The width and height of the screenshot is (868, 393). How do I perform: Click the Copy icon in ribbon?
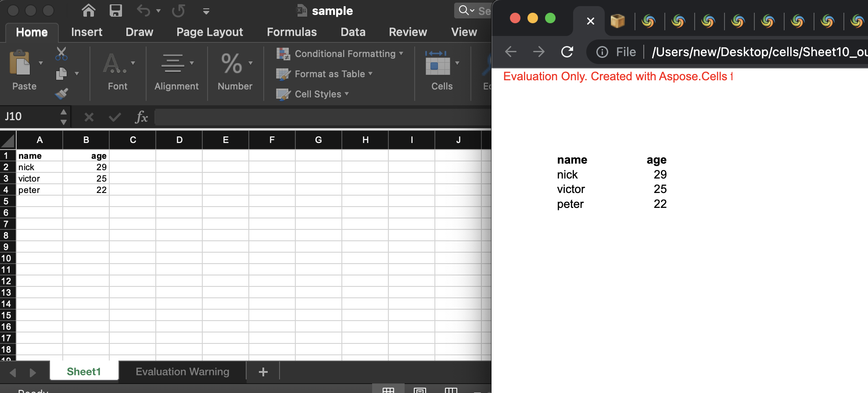pyautogui.click(x=61, y=73)
